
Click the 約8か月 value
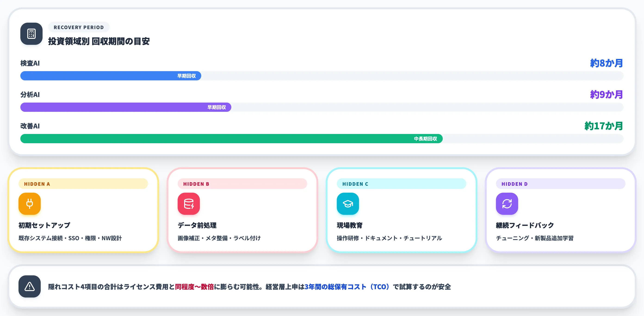607,63
